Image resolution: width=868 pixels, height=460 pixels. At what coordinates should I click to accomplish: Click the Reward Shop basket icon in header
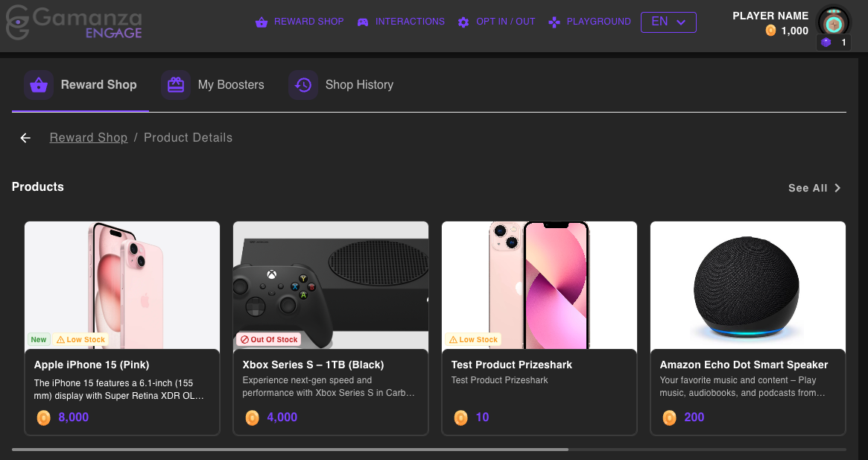coord(261,22)
